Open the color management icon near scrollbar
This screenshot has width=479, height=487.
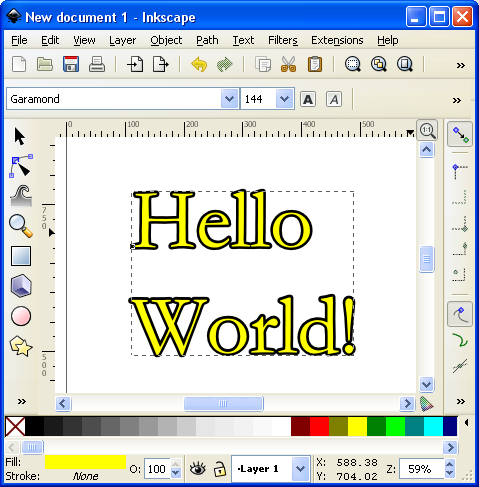click(x=427, y=404)
